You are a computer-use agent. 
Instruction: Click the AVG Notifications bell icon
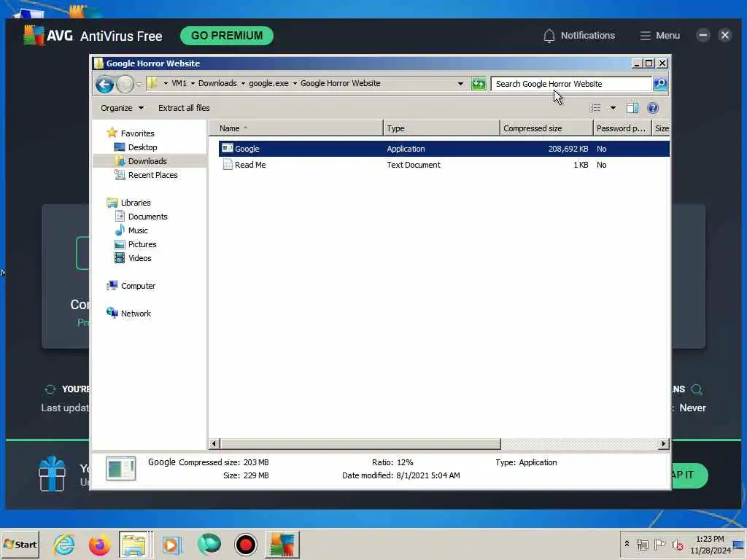coord(549,36)
